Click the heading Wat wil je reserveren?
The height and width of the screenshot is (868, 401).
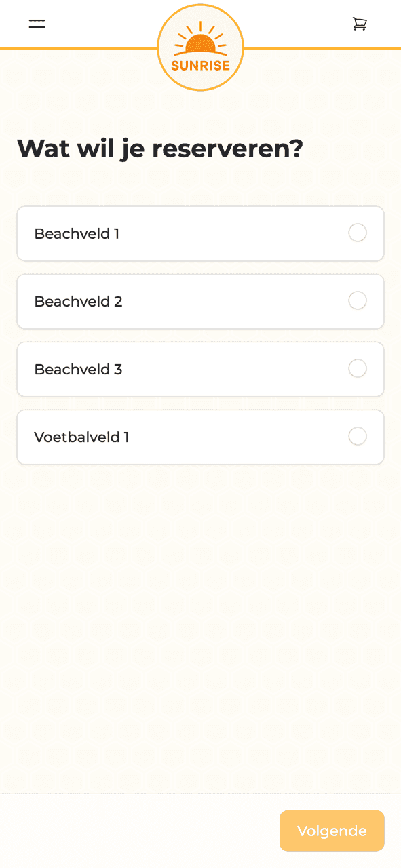(x=160, y=149)
